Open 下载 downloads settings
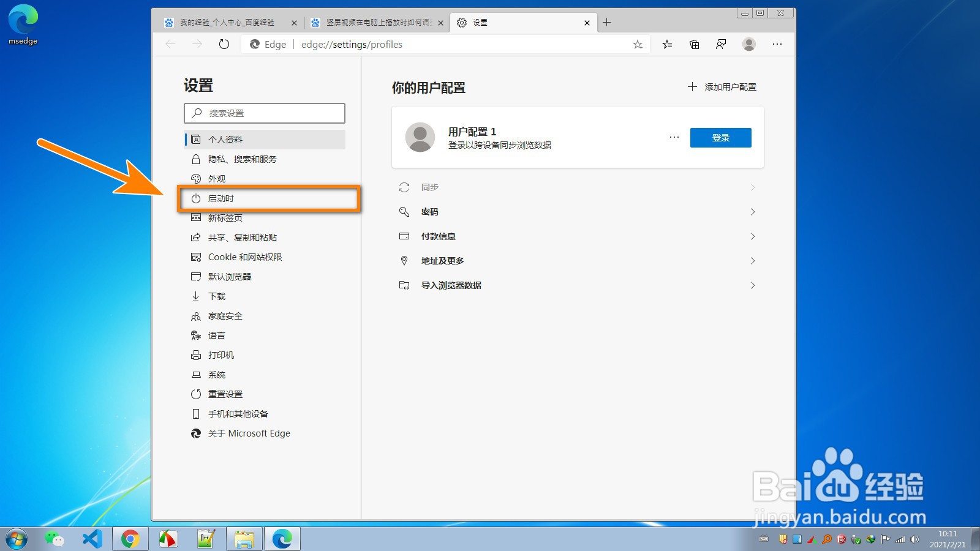 pos(265,296)
